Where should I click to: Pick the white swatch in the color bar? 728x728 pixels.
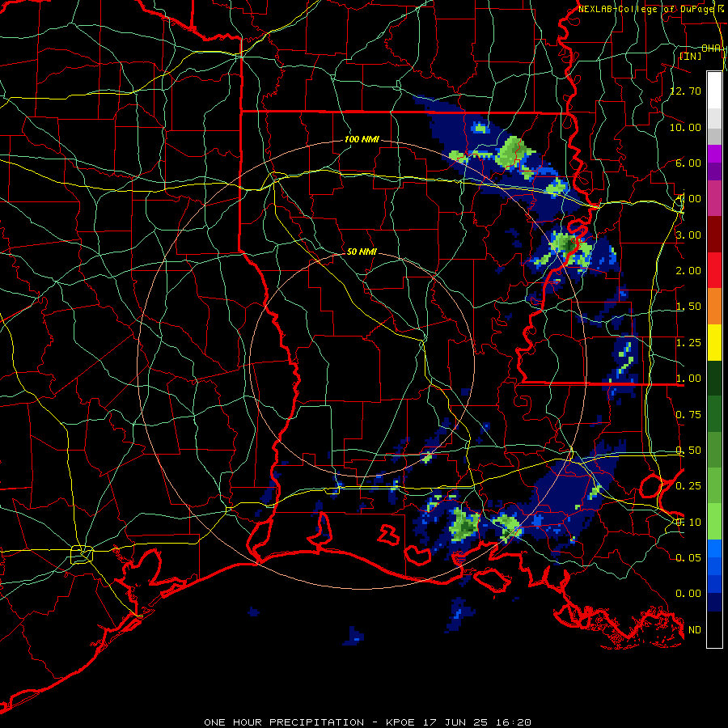714,90
